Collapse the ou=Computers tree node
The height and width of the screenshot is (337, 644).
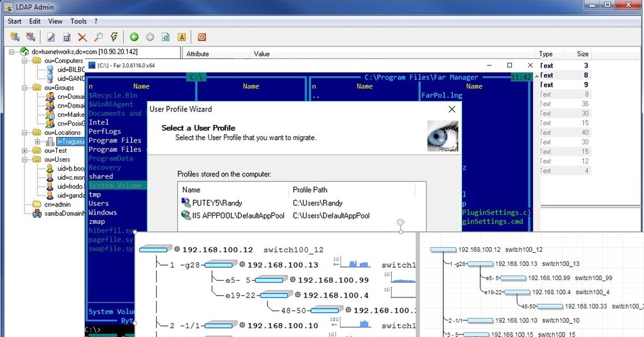25,61
